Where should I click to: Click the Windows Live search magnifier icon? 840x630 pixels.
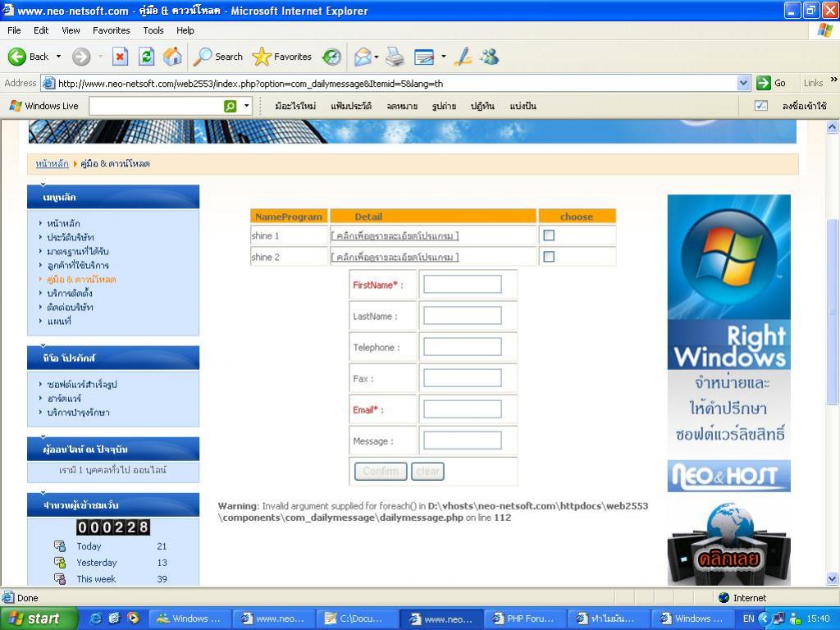[230, 106]
